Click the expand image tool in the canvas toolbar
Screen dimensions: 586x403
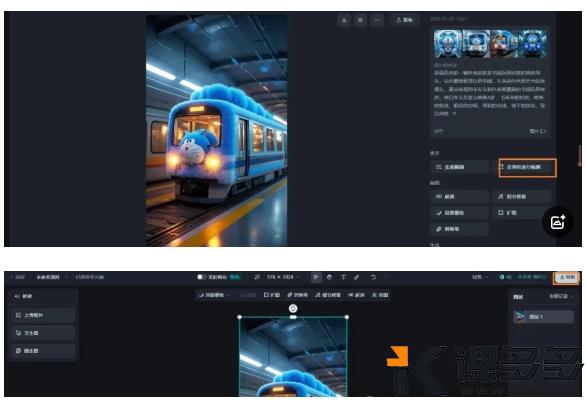[272, 295]
